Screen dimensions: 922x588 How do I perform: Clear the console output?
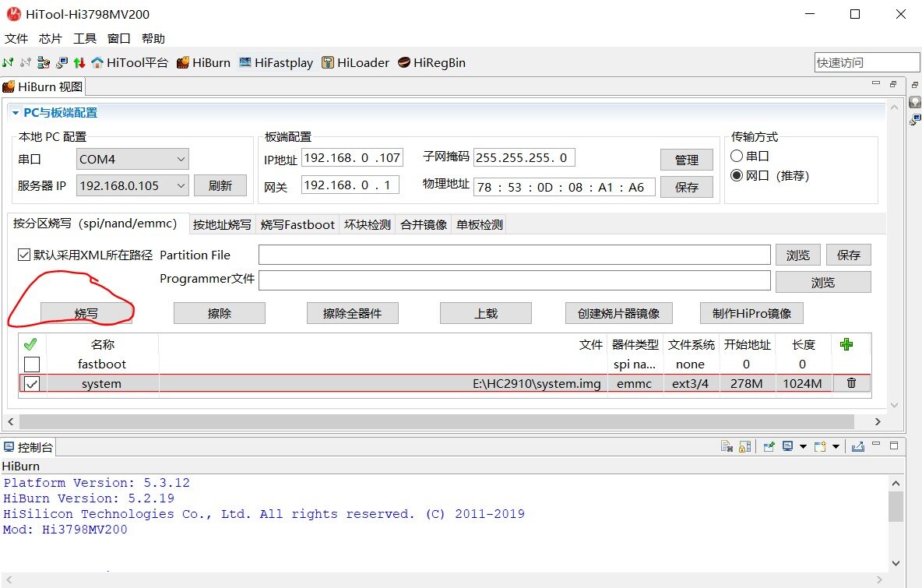click(727, 447)
